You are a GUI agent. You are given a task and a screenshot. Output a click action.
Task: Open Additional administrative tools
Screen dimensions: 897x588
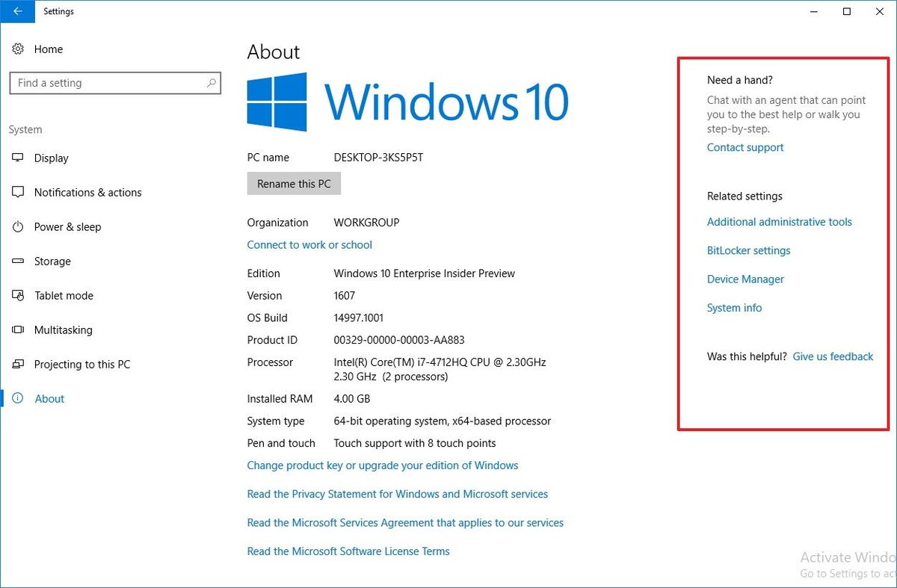[x=779, y=221]
